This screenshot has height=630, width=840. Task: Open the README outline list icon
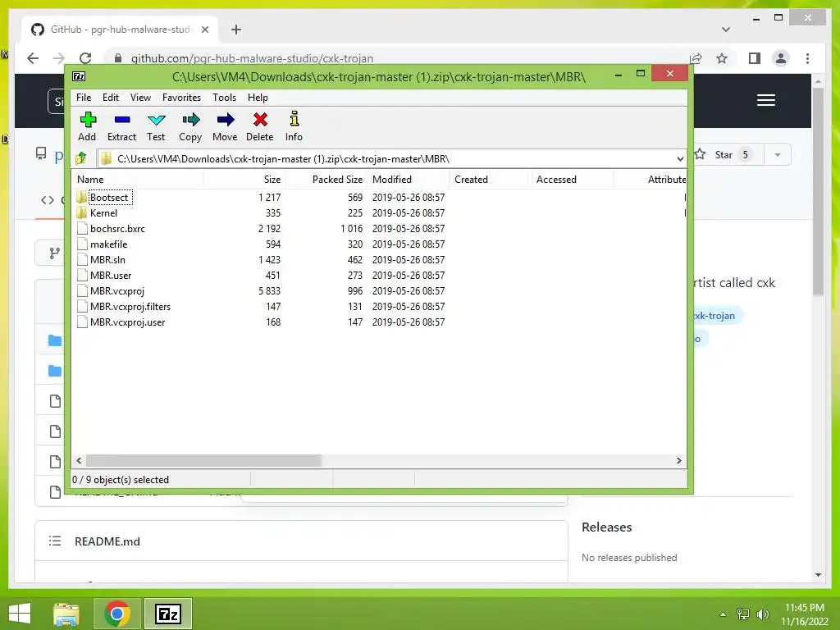tap(55, 541)
